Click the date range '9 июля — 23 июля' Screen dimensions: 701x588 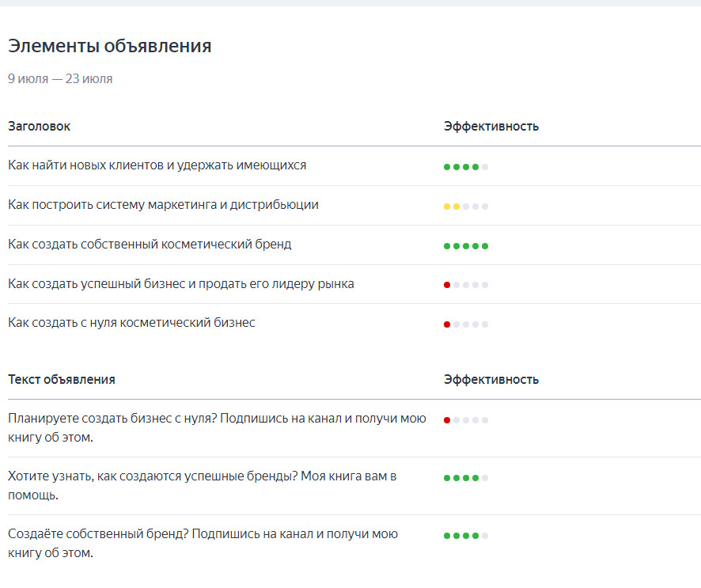click(x=60, y=79)
